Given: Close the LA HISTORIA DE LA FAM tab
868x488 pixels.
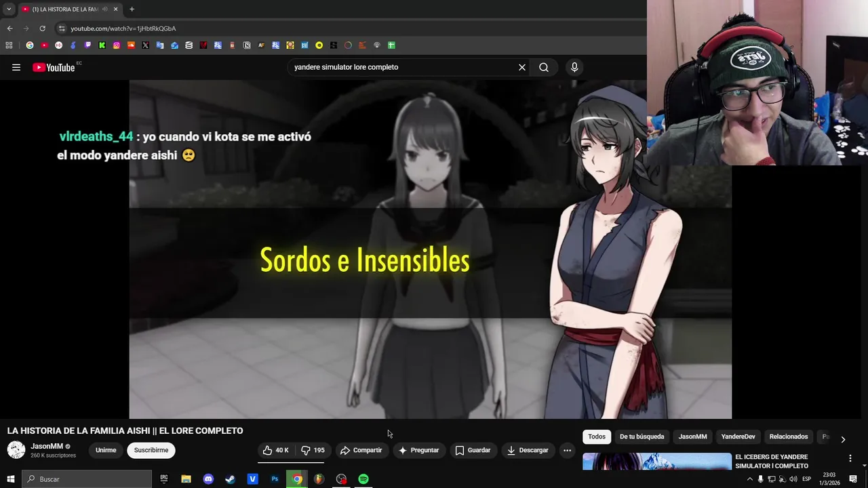Looking at the screenshot, I should coord(115,9).
